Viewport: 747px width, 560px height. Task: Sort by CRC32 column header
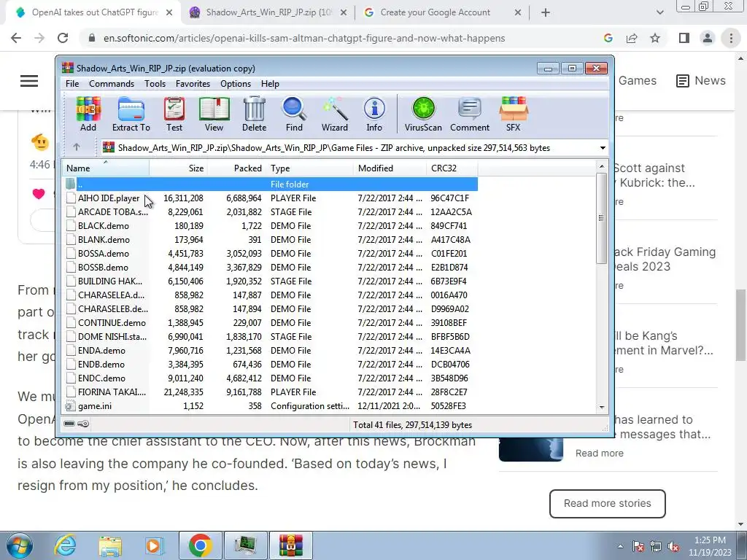pos(452,168)
